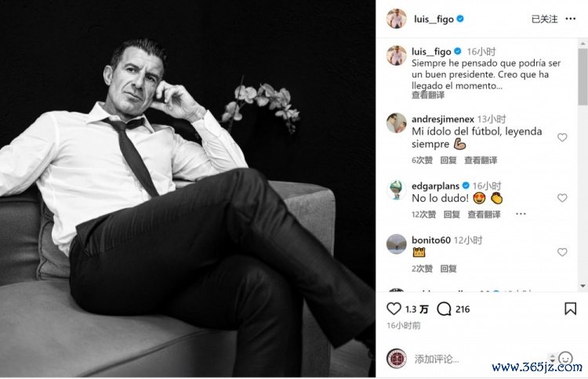The image size is (588, 379).
Task: Like the post with heart icon
Action: pos(394,309)
